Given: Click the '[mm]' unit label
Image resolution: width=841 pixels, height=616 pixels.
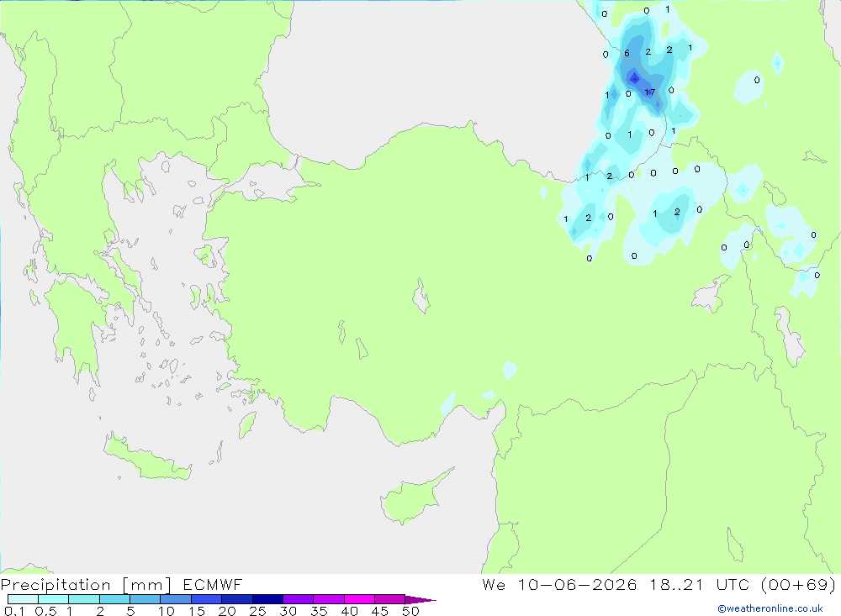Looking at the screenshot, I should click(147, 585).
